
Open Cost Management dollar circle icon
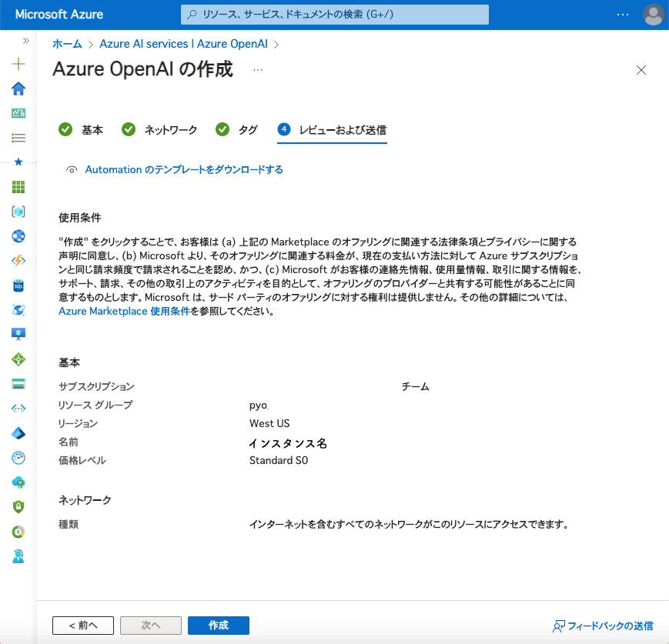coord(18,532)
